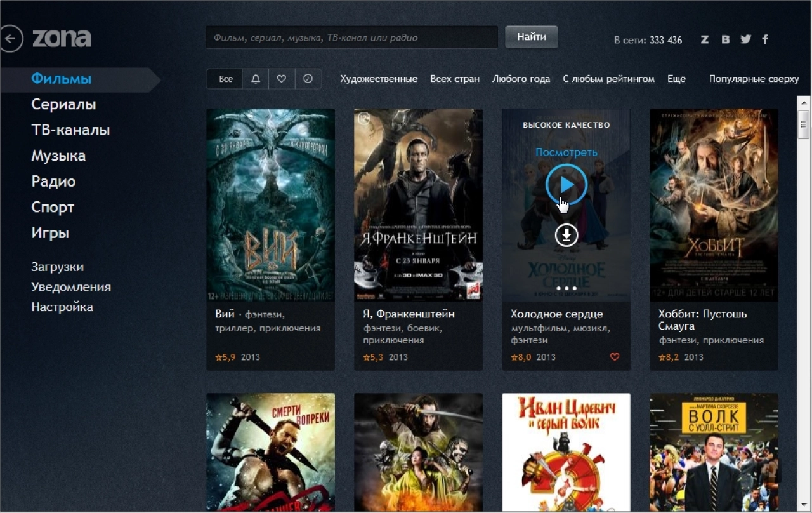This screenshot has width=812, height=513.
Task: Click the back arrow next to Zona logo
Action: [x=10, y=39]
